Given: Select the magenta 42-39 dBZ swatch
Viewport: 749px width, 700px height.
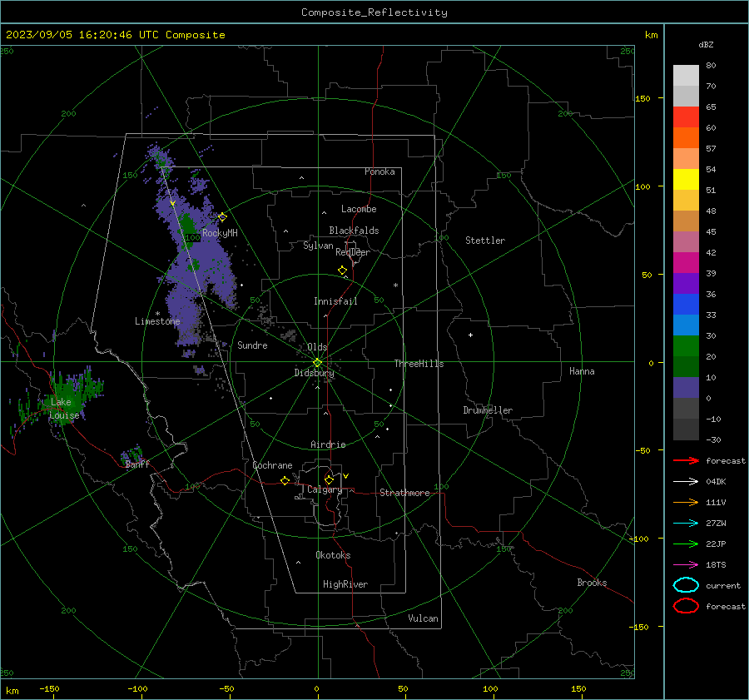Looking at the screenshot, I should [686, 263].
